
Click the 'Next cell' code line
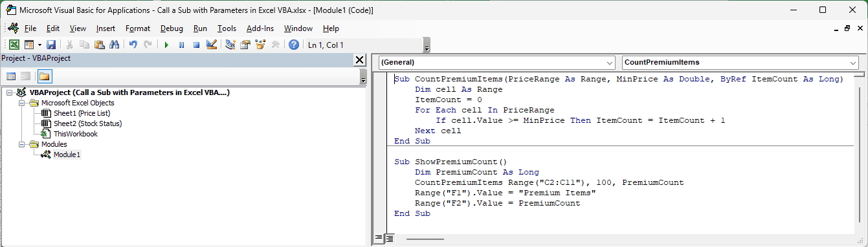click(x=438, y=131)
